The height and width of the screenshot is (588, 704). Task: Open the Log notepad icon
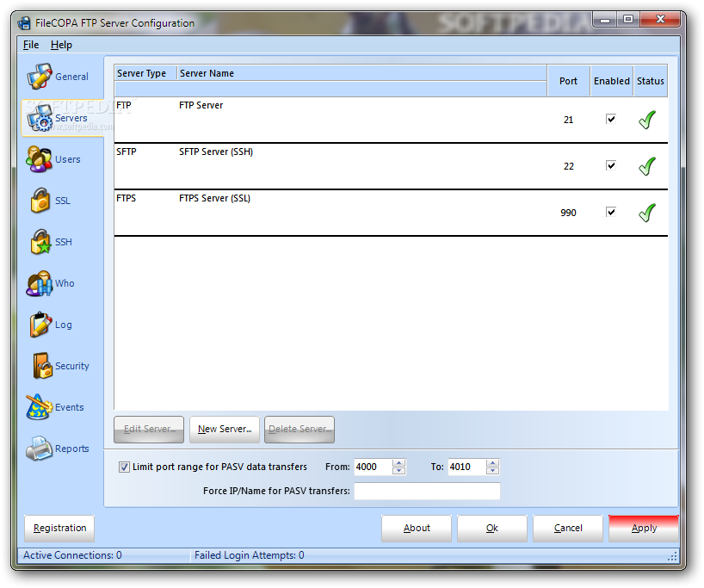click(x=40, y=325)
